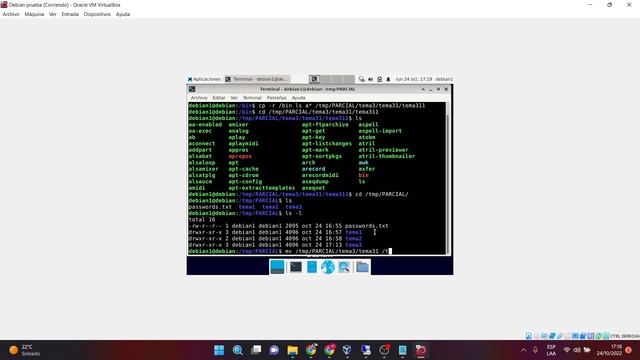Open the terminal's Pestañas menu
This screenshot has height=360, width=640.
(276, 98)
